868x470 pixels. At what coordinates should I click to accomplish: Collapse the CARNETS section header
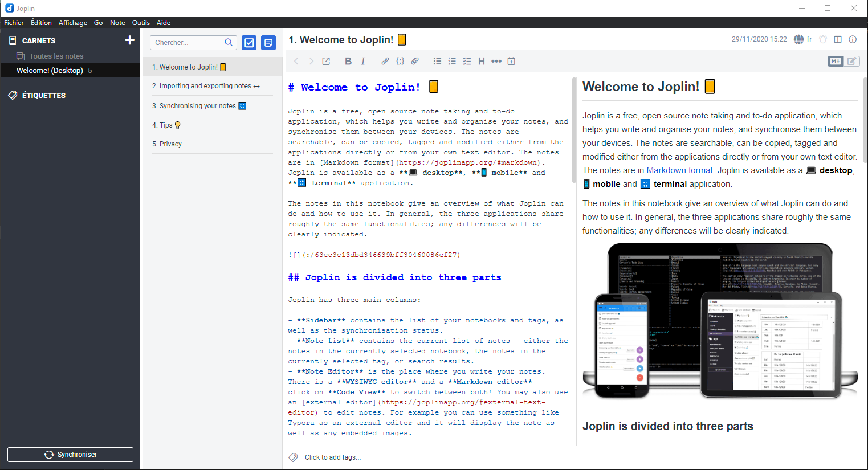39,40
